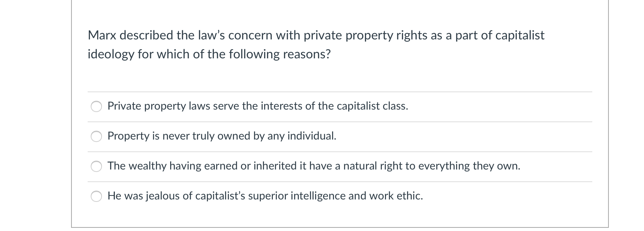The width and height of the screenshot is (644, 231).
Task: Select the radio button beside jealous of capitalists
Action: point(96,196)
